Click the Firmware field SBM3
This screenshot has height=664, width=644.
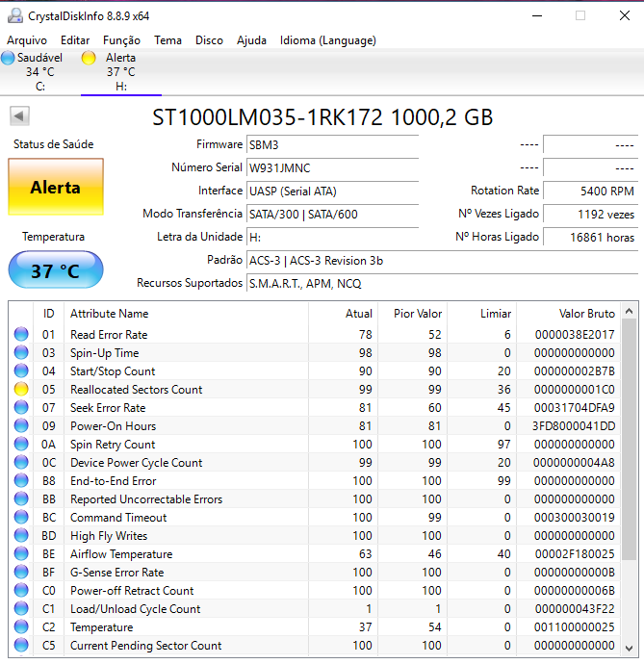(333, 144)
